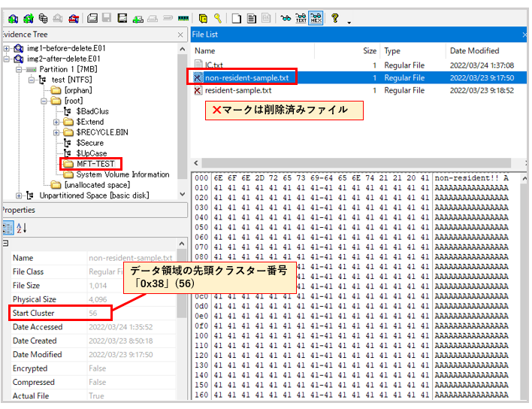Click the grayed Remove Evidence Item icon

point(58,18)
